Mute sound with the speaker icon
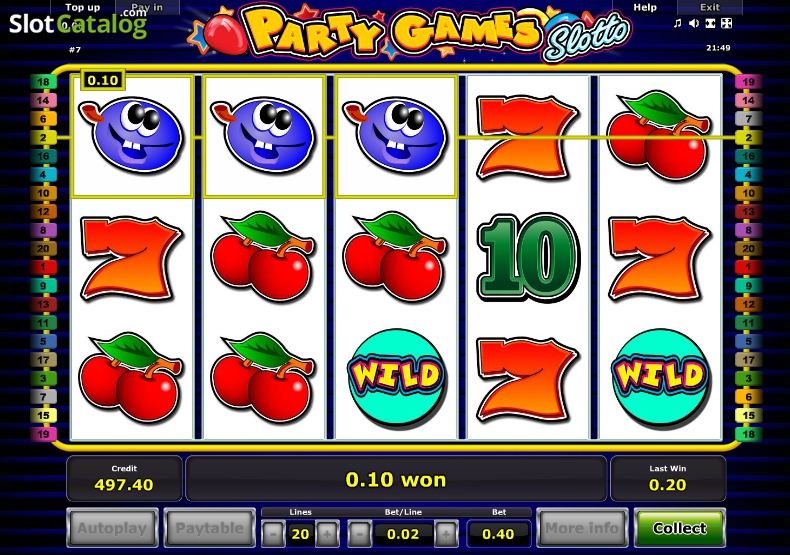This screenshot has height=555, width=790. pyautogui.click(x=694, y=23)
